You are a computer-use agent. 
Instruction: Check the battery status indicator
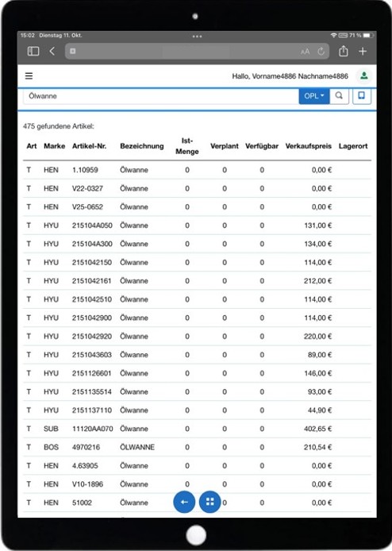pos(367,36)
